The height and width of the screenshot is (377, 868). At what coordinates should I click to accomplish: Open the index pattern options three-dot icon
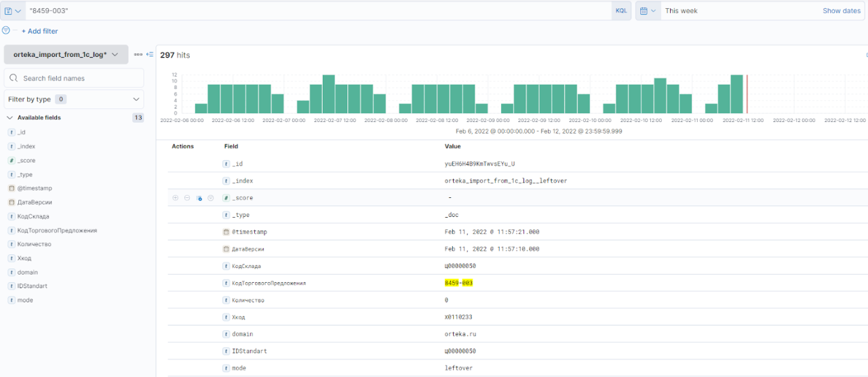pos(138,54)
